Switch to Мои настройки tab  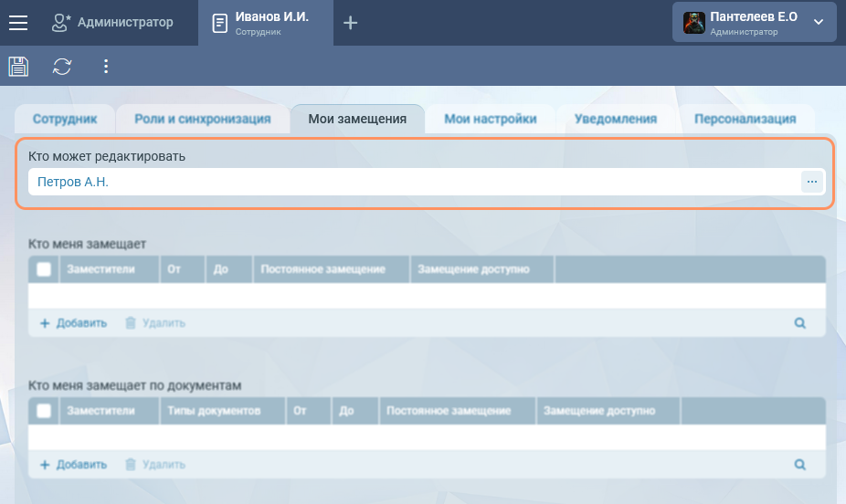coord(490,119)
